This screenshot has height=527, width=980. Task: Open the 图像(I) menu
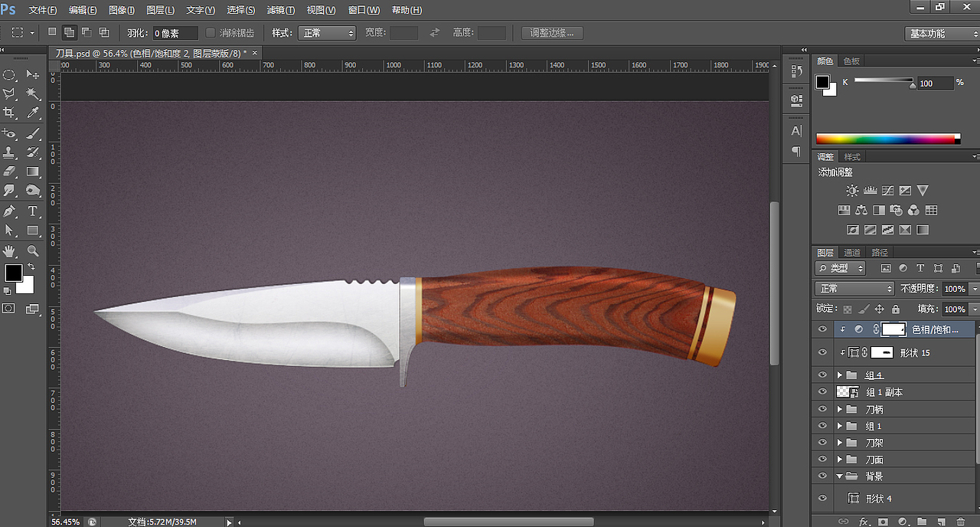(x=122, y=10)
